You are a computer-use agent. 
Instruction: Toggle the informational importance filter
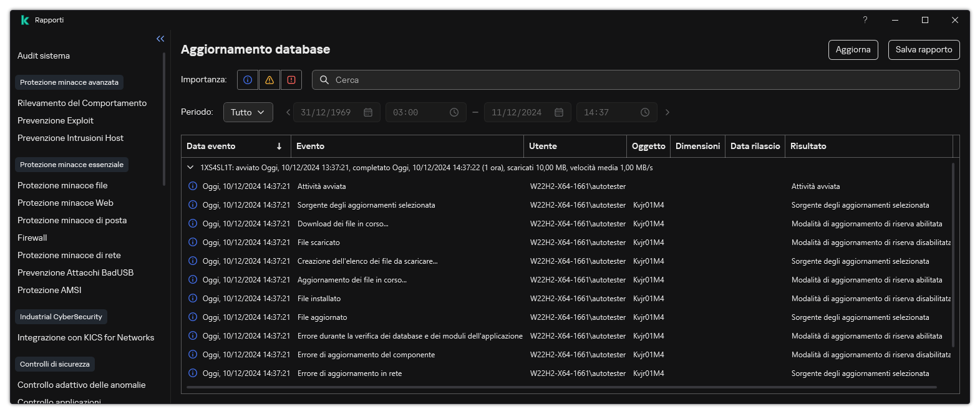[248, 80]
